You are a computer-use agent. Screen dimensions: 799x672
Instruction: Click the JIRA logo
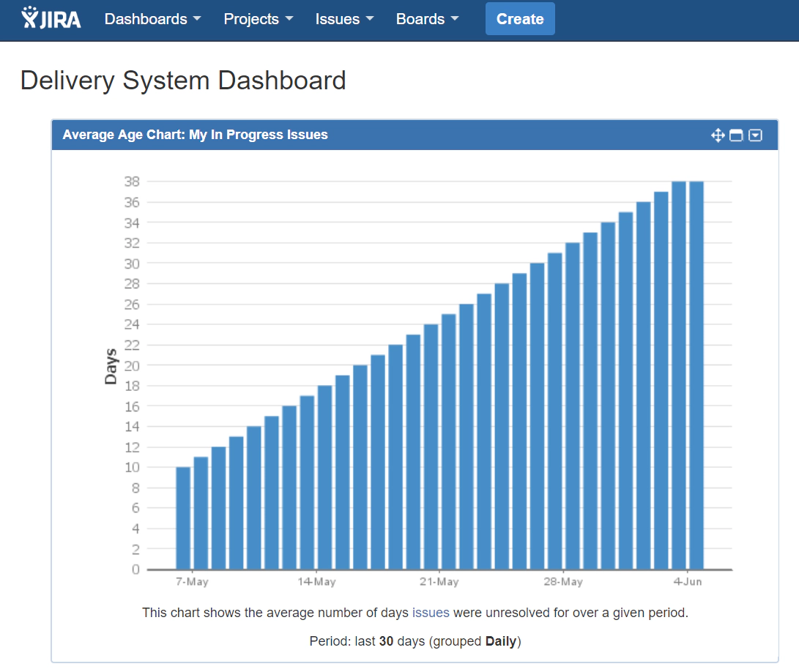(51, 18)
